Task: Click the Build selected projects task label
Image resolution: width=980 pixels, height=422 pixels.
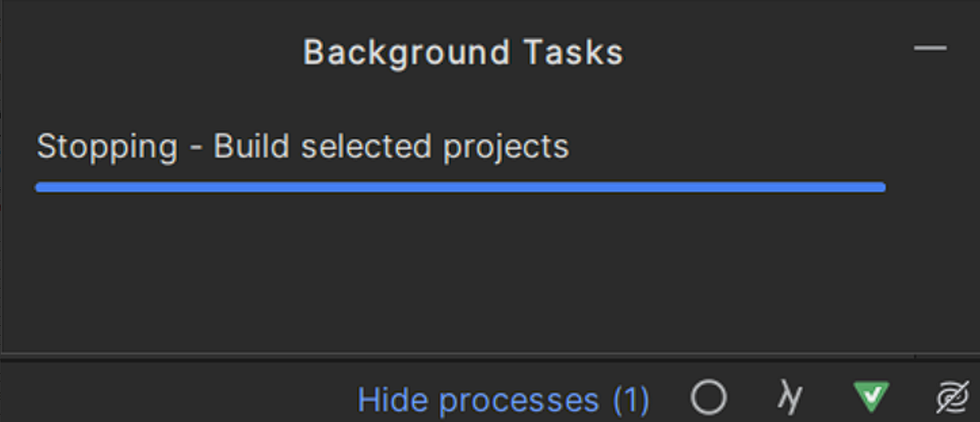Action: coord(391,148)
